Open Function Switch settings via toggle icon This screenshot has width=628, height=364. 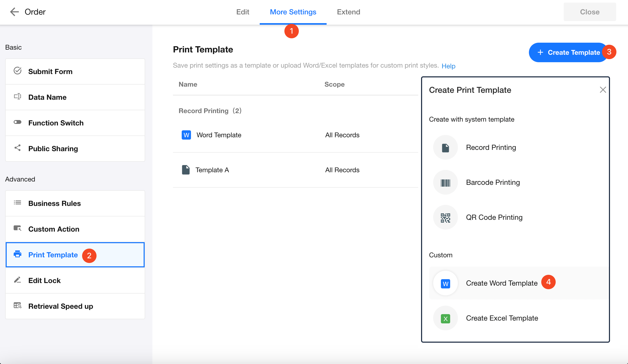click(18, 122)
